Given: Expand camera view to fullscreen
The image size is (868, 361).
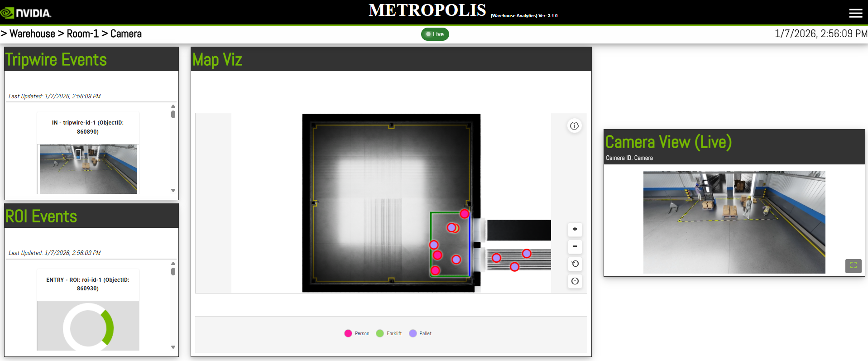Looking at the screenshot, I should 853,265.
